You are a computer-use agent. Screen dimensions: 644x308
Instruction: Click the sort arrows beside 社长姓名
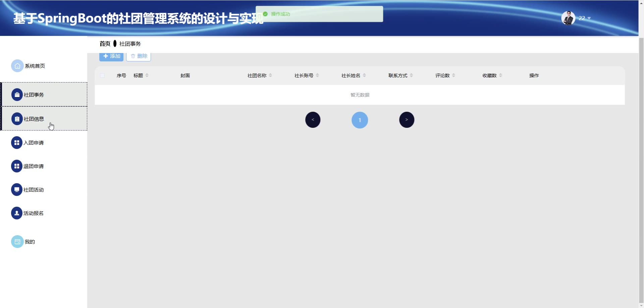(364, 75)
